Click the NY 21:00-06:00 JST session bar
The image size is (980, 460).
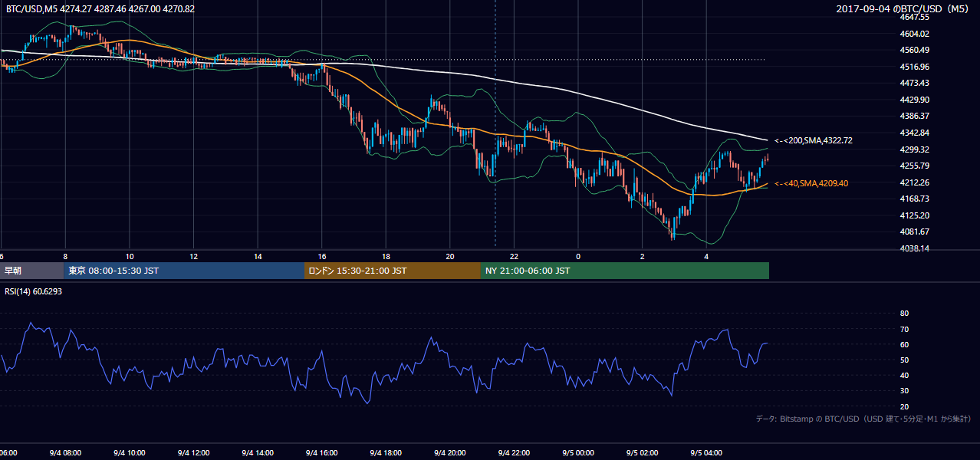(x=625, y=271)
